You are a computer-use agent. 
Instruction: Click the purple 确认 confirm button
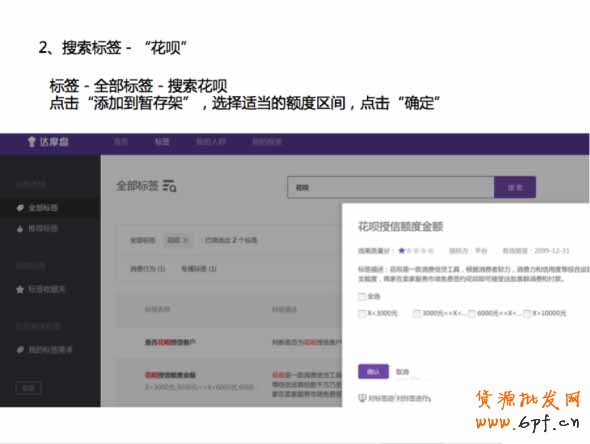(373, 372)
